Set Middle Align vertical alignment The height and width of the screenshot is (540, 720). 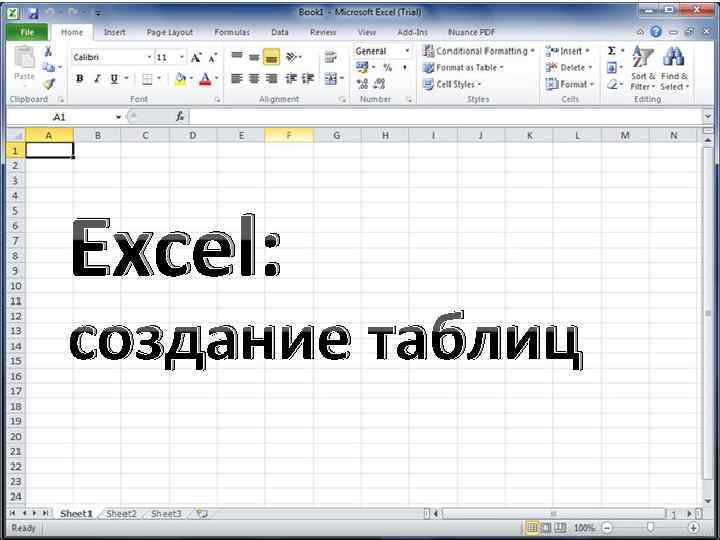[x=254, y=56]
